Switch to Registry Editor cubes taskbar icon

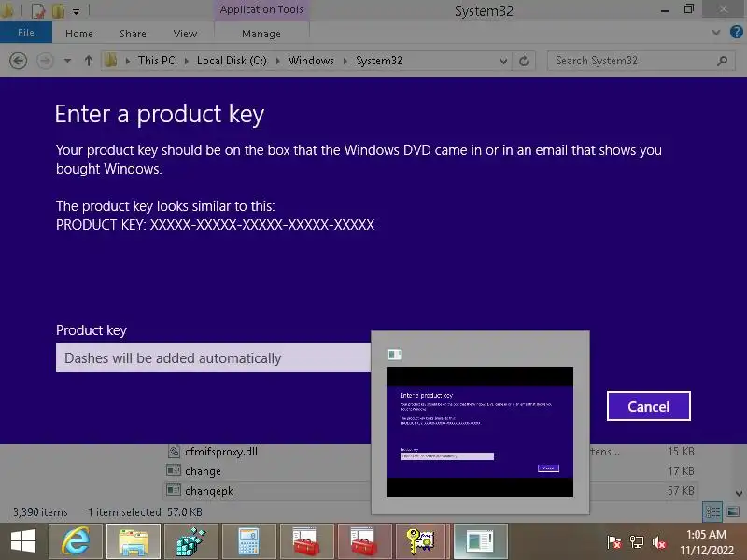[x=191, y=541]
